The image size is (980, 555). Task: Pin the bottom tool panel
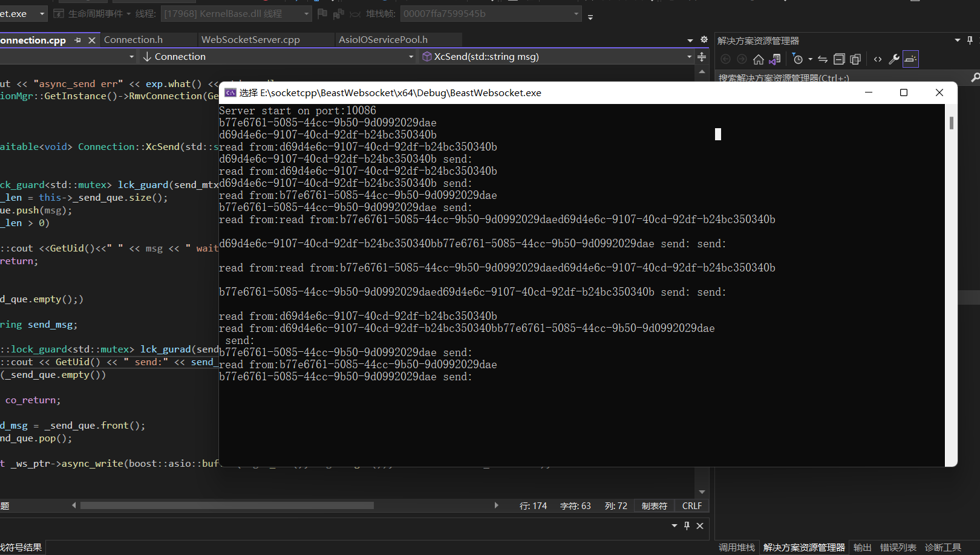click(687, 526)
